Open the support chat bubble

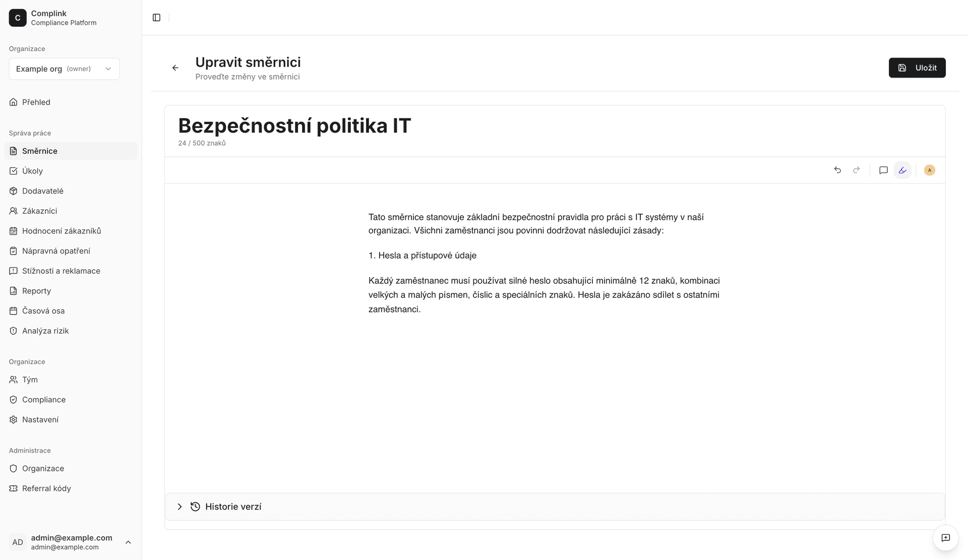(946, 538)
